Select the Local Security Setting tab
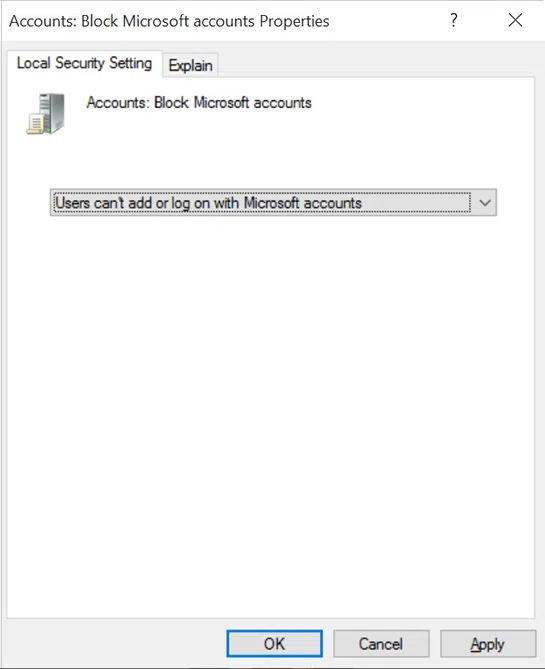545x669 pixels. pos(84,63)
